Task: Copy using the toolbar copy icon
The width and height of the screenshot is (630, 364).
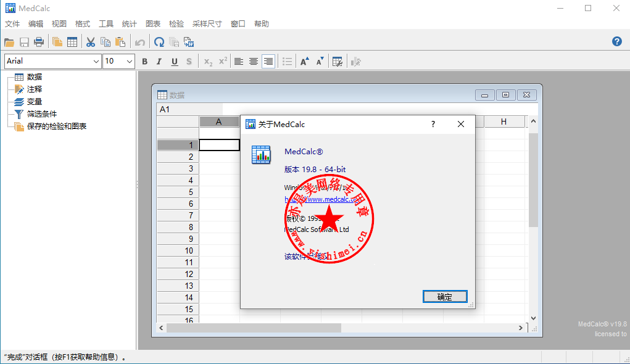Action: tap(106, 42)
